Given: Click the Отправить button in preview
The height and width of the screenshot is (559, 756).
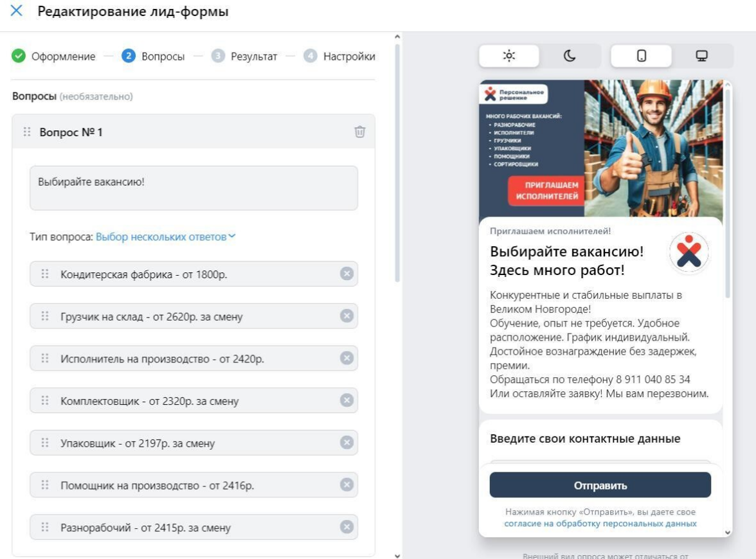Looking at the screenshot, I should [600, 484].
